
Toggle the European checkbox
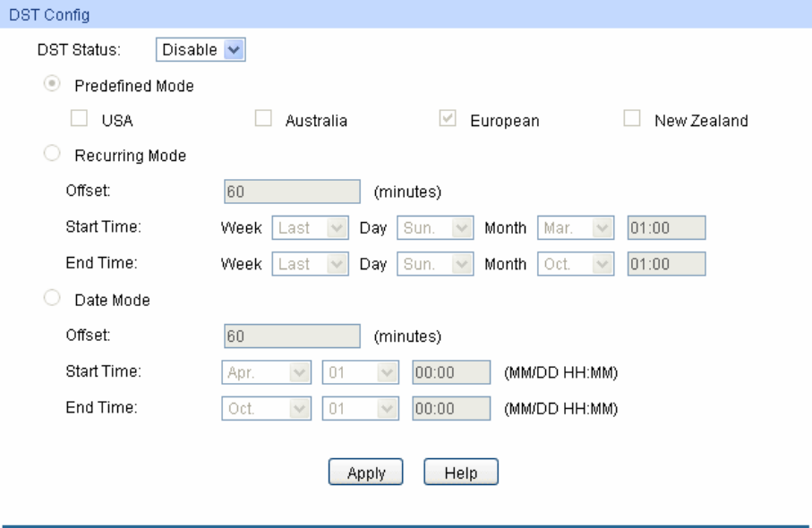coord(449,120)
